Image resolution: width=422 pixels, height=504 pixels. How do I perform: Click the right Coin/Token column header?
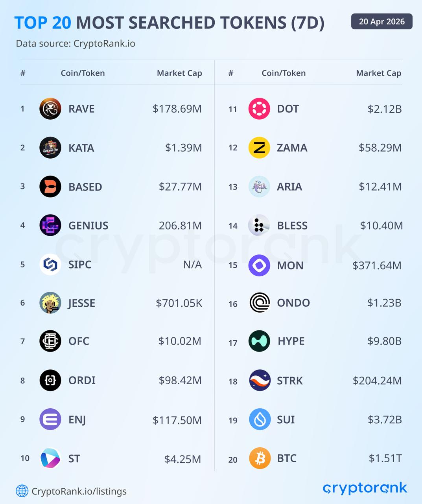[284, 73]
